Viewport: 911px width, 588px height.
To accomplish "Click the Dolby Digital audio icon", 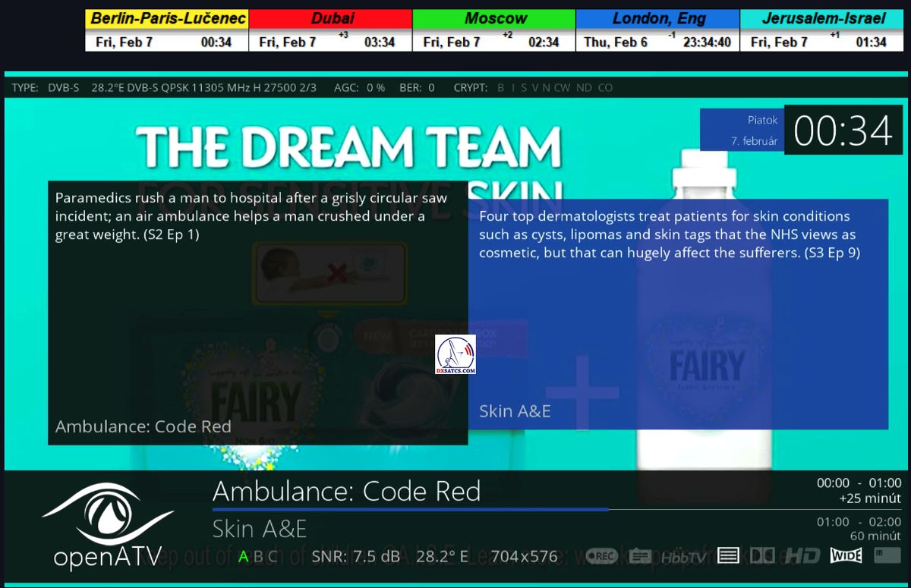I will tap(761, 556).
